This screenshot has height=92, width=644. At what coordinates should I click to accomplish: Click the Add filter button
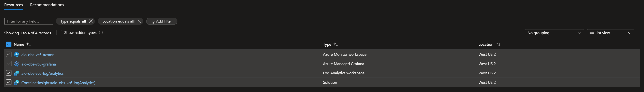tap(162, 21)
